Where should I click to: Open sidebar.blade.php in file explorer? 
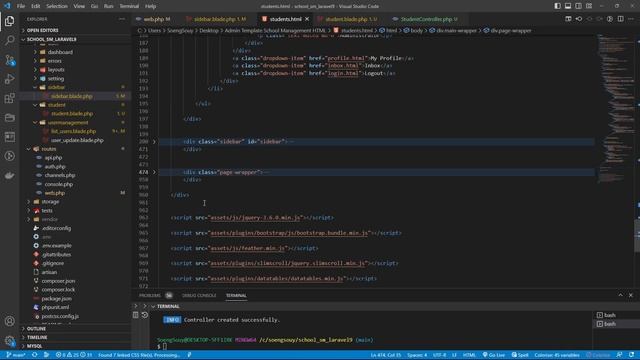[x=72, y=96]
